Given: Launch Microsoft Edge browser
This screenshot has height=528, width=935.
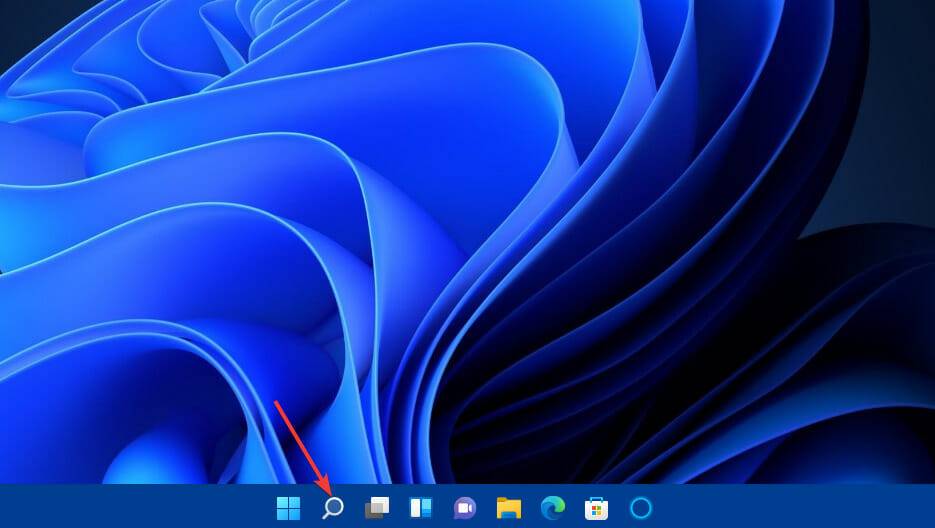Looking at the screenshot, I should click(553, 508).
